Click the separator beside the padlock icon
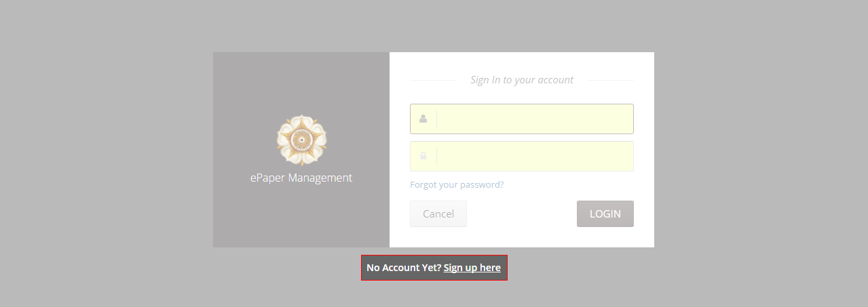The width and height of the screenshot is (868, 307). [x=436, y=156]
